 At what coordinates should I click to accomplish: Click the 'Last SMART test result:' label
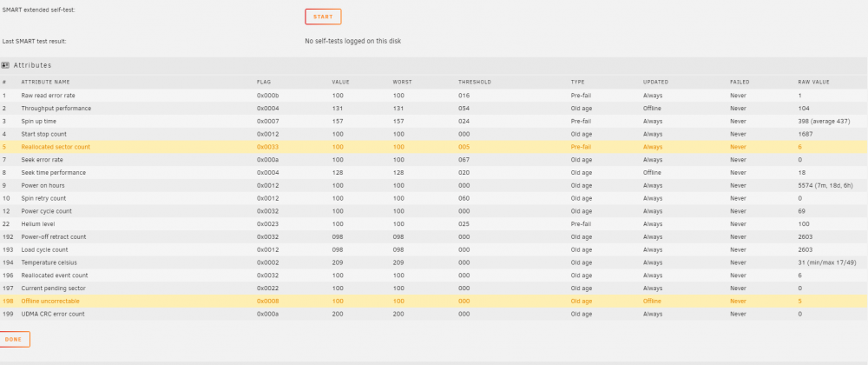pyautogui.click(x=35, y=41)
